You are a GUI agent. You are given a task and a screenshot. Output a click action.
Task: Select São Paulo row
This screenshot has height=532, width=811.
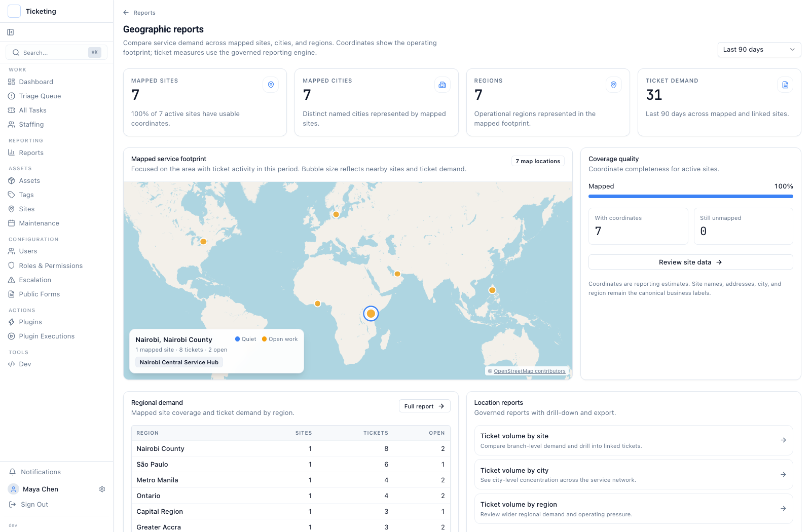point(291,465)
